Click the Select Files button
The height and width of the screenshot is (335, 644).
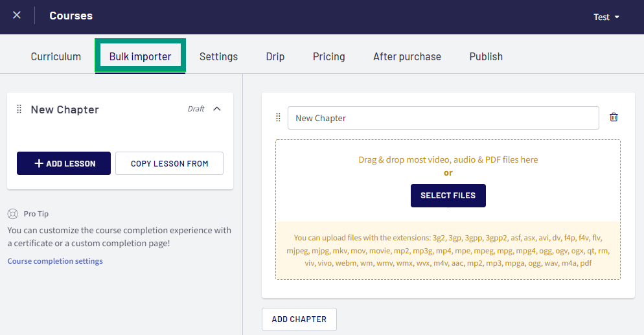click(448, 196)
